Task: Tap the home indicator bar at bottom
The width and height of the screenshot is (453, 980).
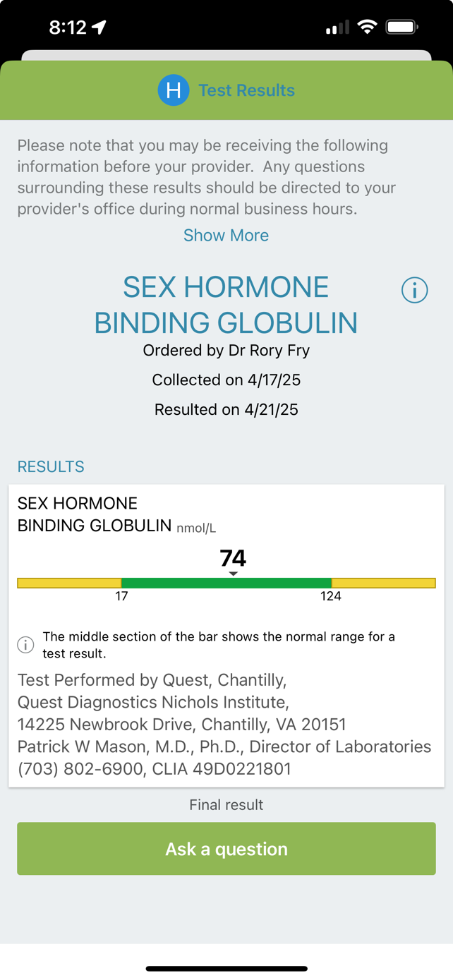Action: pos(226,969)
